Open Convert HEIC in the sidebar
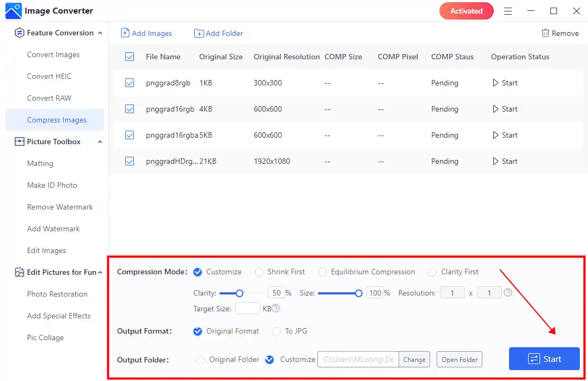 (x=49, y=77)
